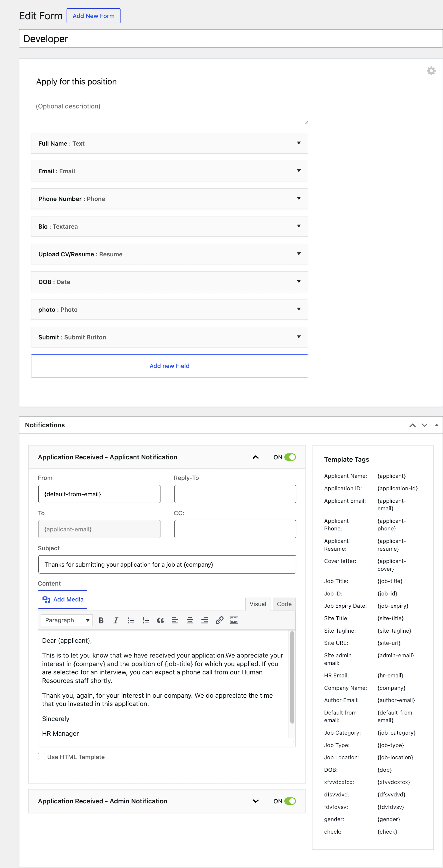Insert bulleted list in editor
This screenshot has width=443, height=868.
[131, 620]
